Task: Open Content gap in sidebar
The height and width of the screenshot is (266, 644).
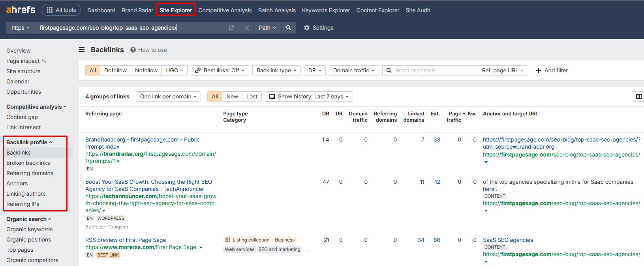Action: point(22,117)
